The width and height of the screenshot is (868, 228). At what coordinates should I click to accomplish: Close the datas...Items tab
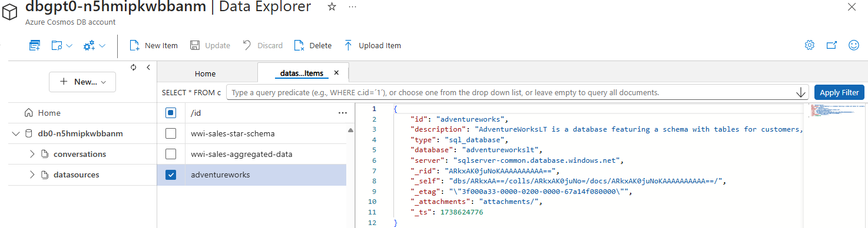tap(336, 73)
